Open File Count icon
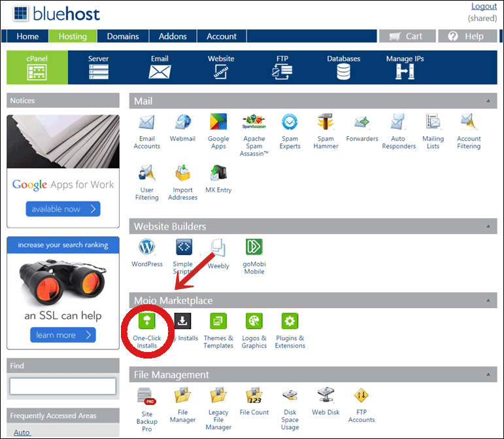The image size is (504, 439). pos(254,402)
